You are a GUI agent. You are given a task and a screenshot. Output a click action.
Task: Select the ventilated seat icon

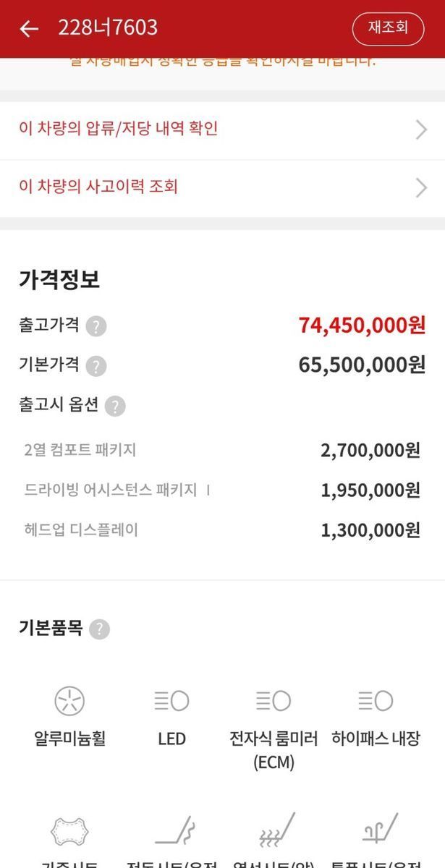[378, 829]
